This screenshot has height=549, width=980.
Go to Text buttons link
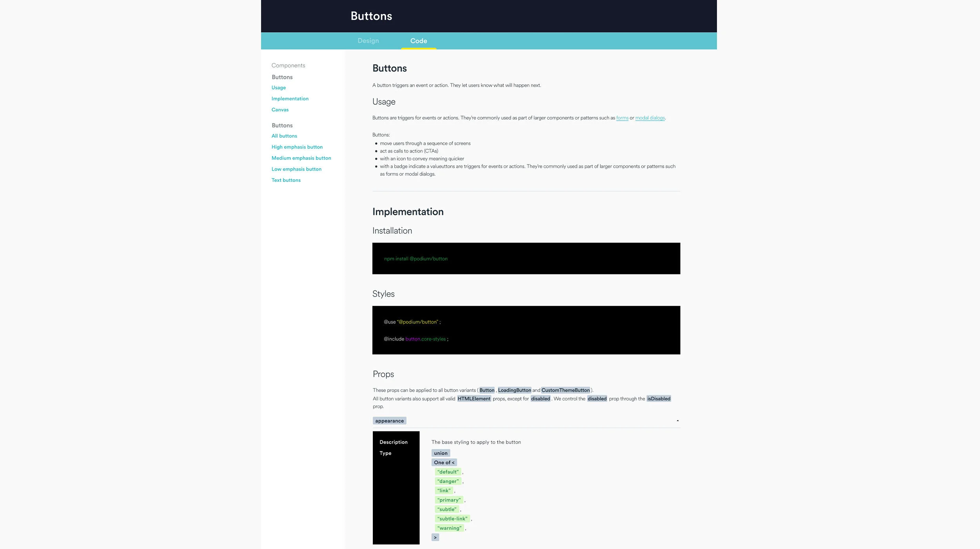coord(286,180)
